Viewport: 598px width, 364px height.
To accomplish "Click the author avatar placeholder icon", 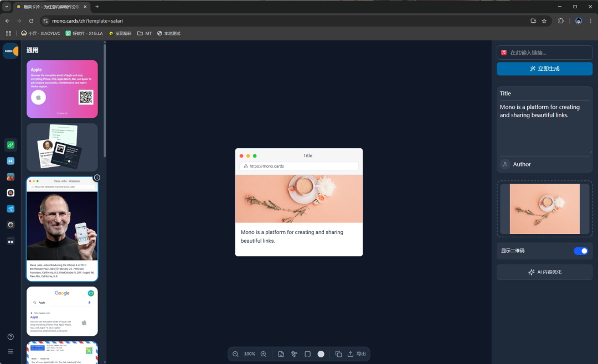I will (505, 164).
